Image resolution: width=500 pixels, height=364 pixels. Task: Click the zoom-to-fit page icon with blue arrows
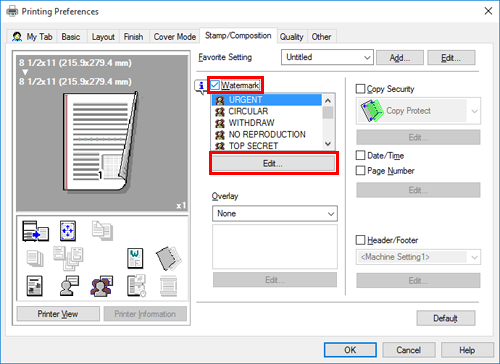click(68, 231)
